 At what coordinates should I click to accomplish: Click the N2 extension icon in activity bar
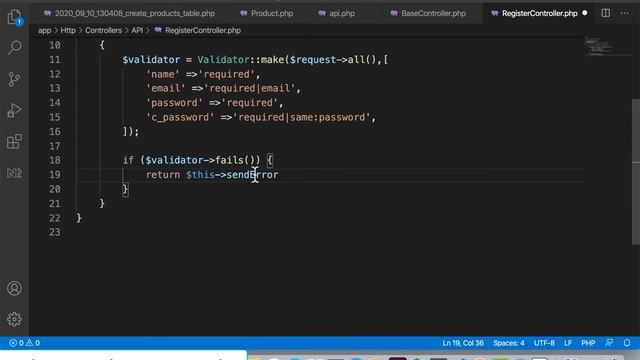[x=14, y=173]
